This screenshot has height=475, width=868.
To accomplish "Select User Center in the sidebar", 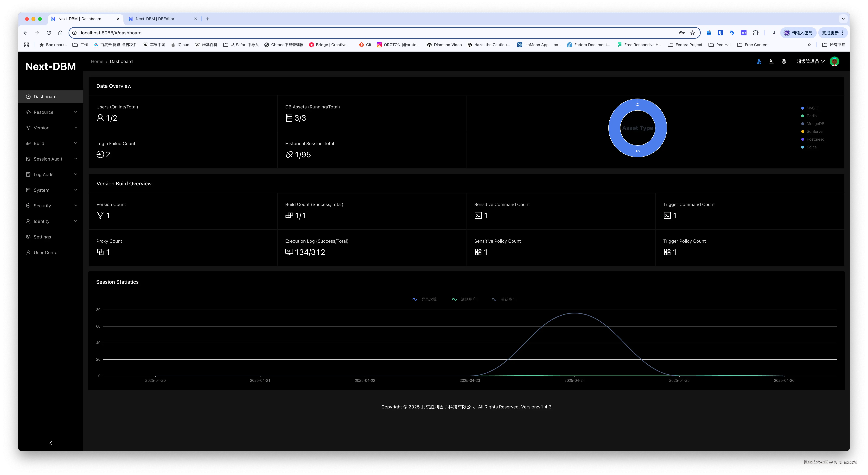I will click(x=46, y=252).
